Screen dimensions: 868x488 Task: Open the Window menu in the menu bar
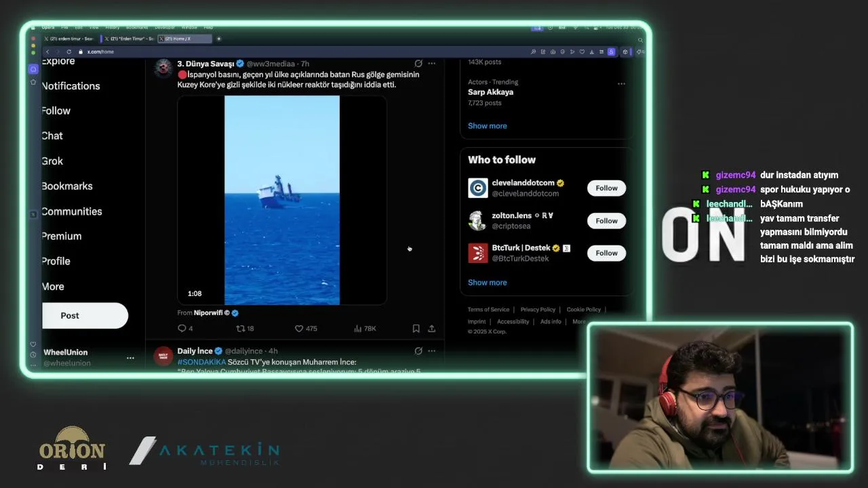189,27
